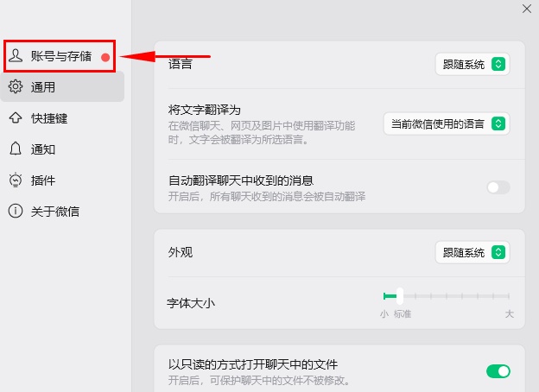The image size is (539, 392).
Task: Click description 开启后，所有聊天收到的消息会被自动翻译
Action: click(x=267, y=197)
